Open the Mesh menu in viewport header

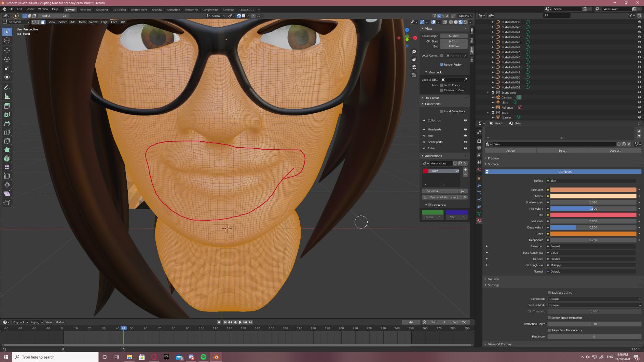[x=82, y=22]
